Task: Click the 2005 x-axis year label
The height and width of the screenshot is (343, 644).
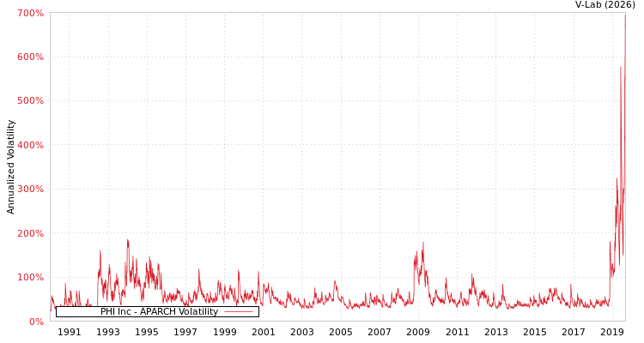Action: pos(341,332)
